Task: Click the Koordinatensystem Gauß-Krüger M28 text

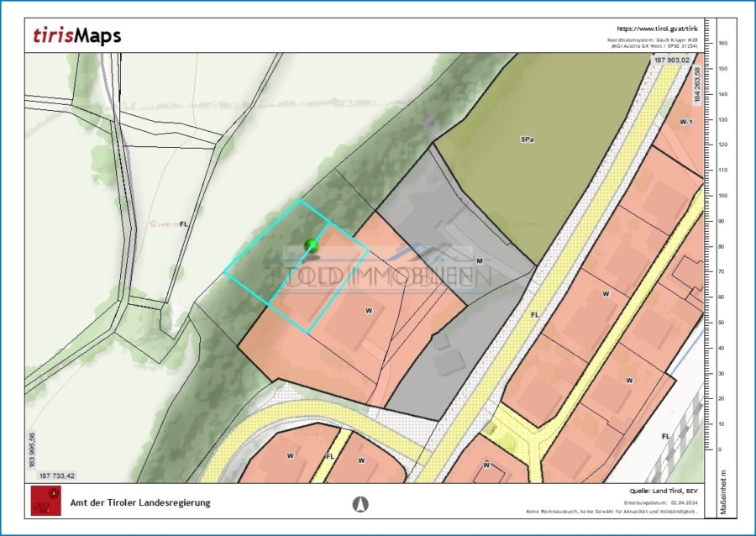Action: (652, 39)
